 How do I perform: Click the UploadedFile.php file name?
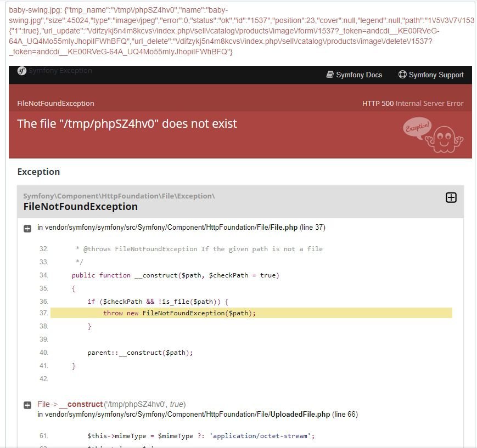[300, 414]
